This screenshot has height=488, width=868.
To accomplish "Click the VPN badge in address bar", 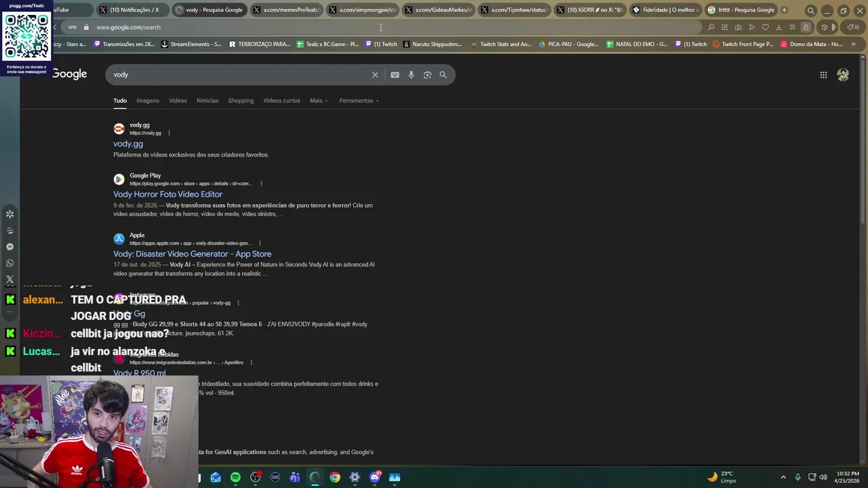I will point(72,27).
